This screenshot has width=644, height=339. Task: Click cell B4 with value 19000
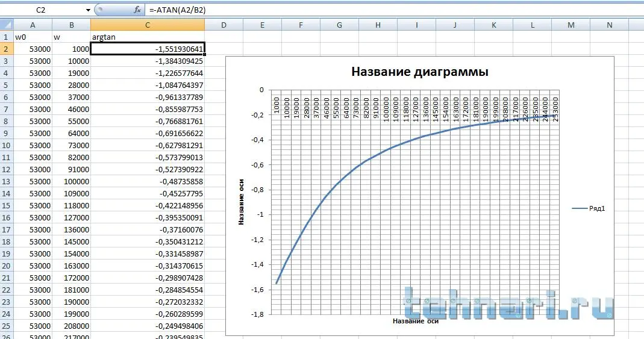pyautogui.click(x=72, y=73)
